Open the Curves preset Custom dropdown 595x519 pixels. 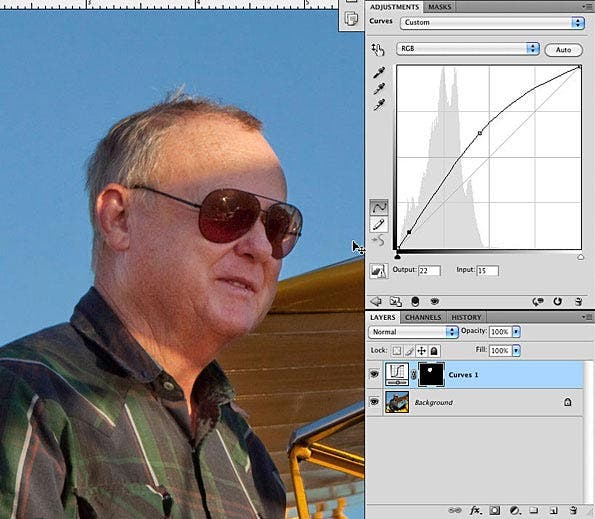click(492, 23)
